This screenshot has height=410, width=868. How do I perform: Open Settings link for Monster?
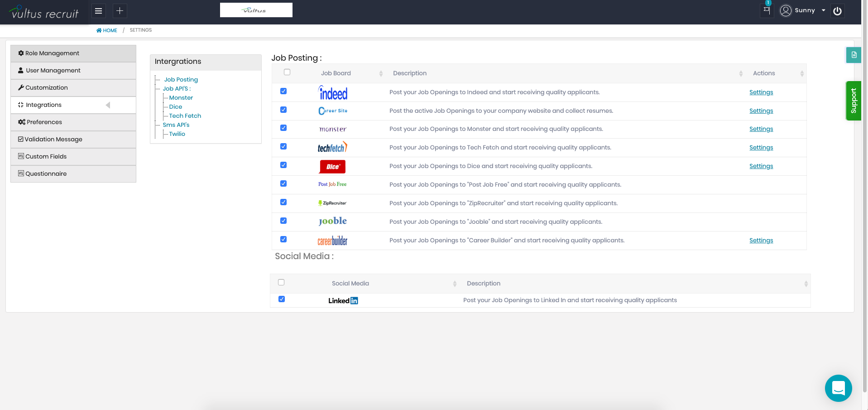(x=761, y=129)
